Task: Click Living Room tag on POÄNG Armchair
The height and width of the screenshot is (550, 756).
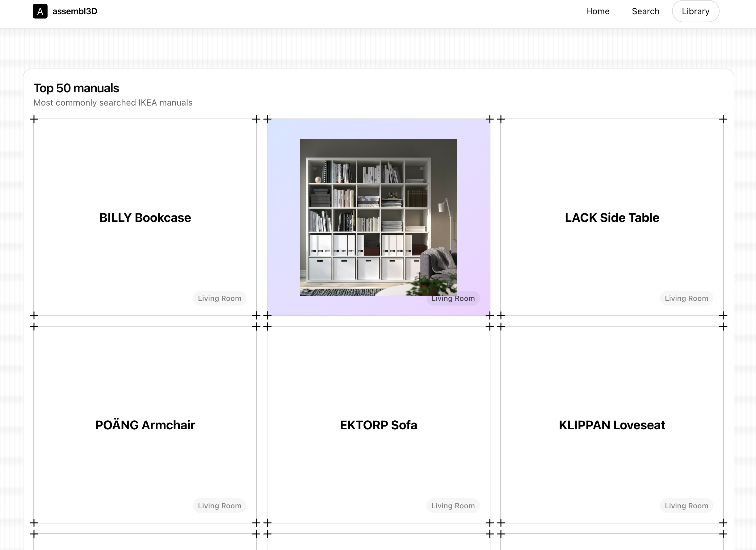Action: point(219,505)
